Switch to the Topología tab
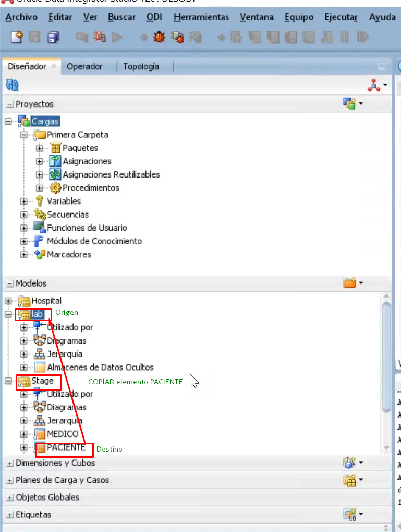 click(x=141, y=66)
